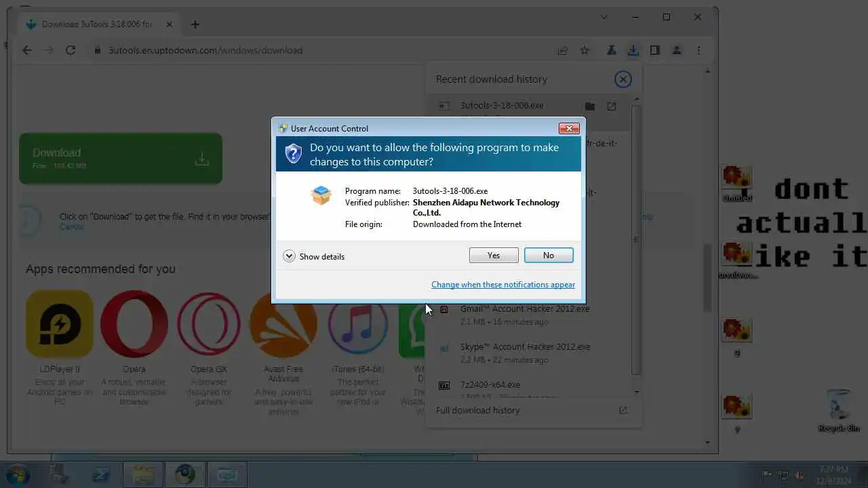This screenshot has height=488, width=868.
Task: Select the Recycle Bin desktop icon
Action: pos(839,411)
